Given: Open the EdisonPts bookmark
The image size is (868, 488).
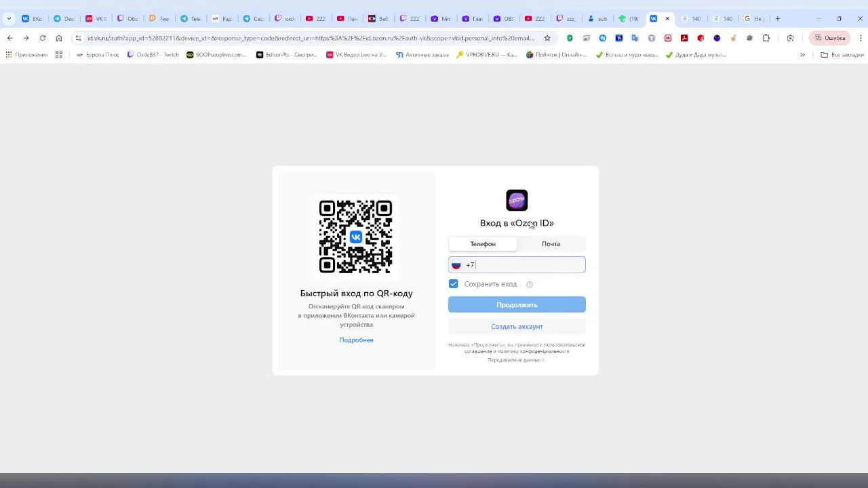Looking at the screenshot, I should tap(287, 55).
